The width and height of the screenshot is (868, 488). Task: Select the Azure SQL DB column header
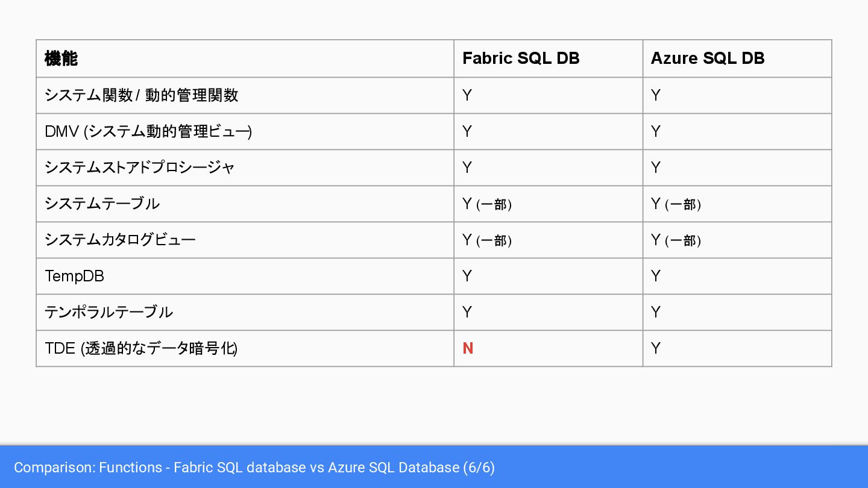(x=708, y=58)
